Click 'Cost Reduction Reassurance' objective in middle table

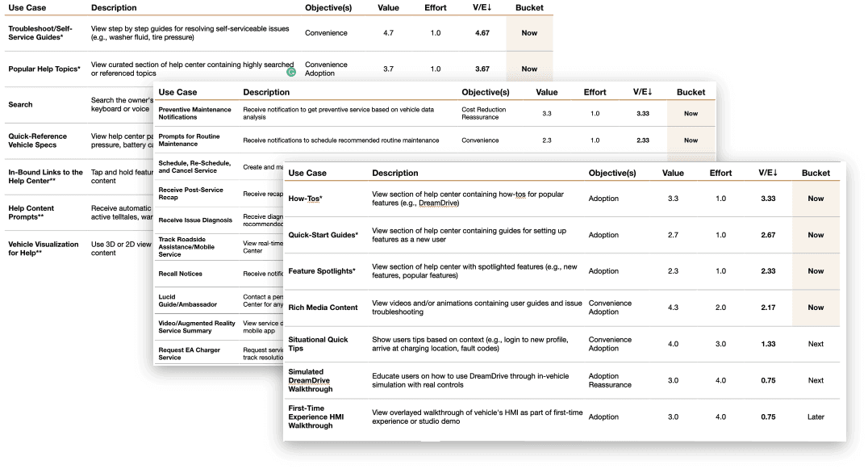[x=484, y=113]
